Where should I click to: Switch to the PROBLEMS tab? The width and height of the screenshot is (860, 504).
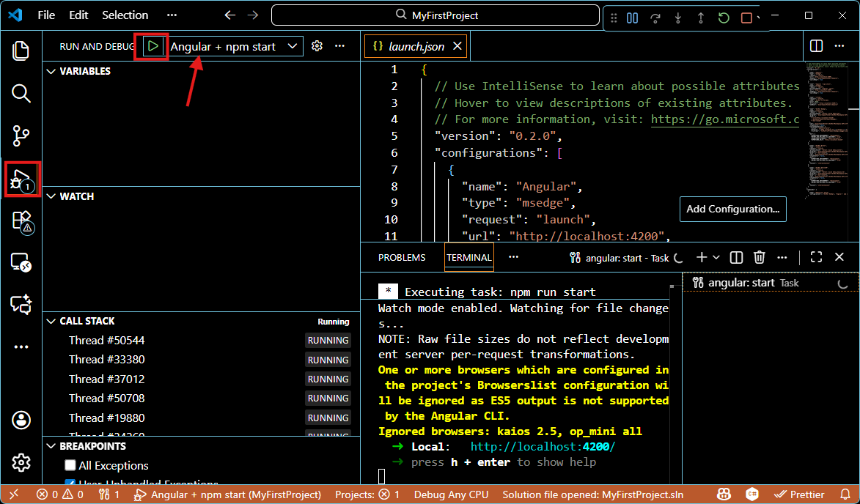402,257
